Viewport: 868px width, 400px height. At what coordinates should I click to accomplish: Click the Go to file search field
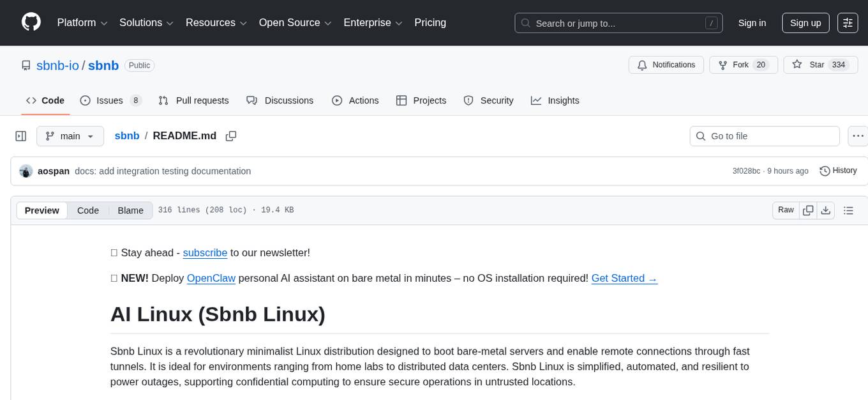(x=764, y=135)
